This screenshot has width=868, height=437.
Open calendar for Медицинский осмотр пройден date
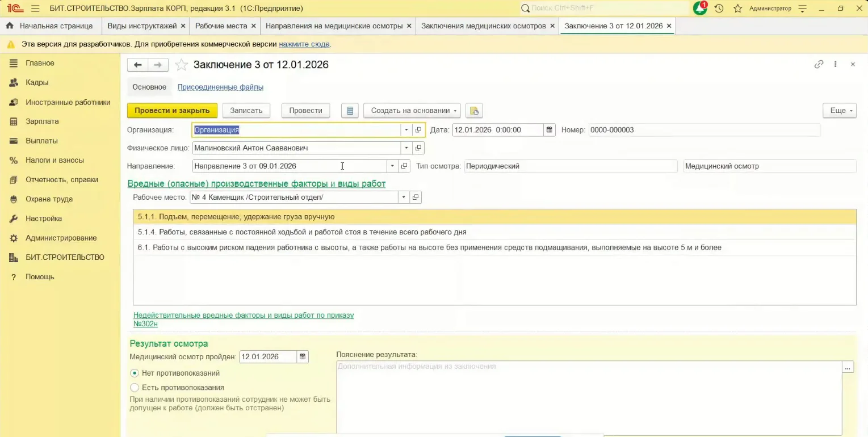(303, 357)
